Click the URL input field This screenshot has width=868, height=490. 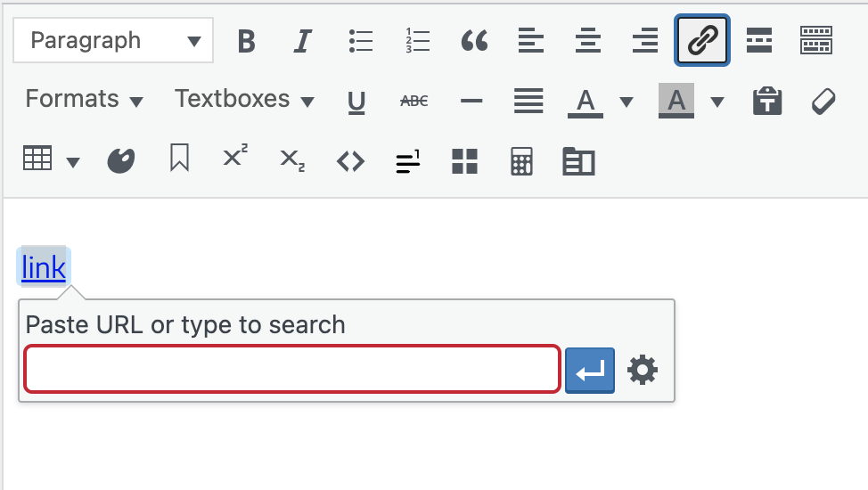point(291,369)
